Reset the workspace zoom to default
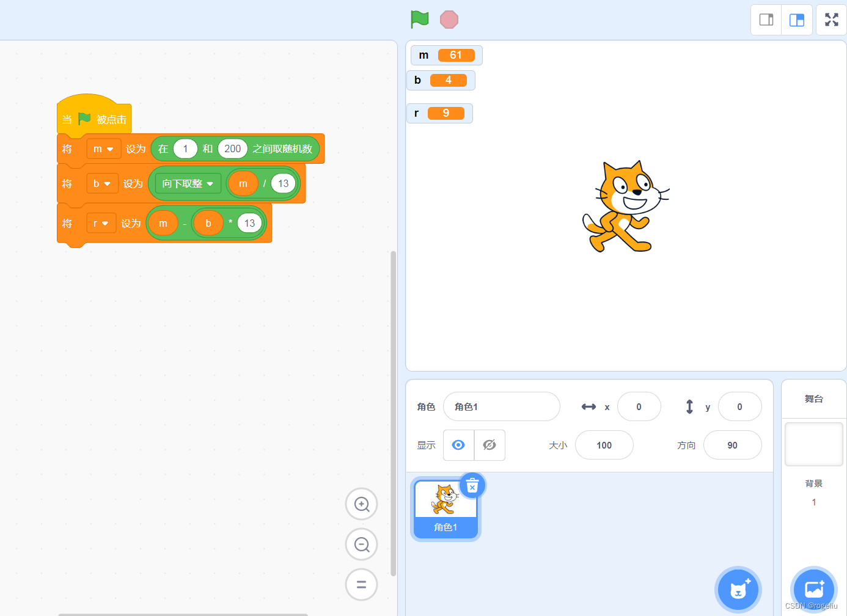The width and height of the screenshot is (847, 616). pos(362,585)
